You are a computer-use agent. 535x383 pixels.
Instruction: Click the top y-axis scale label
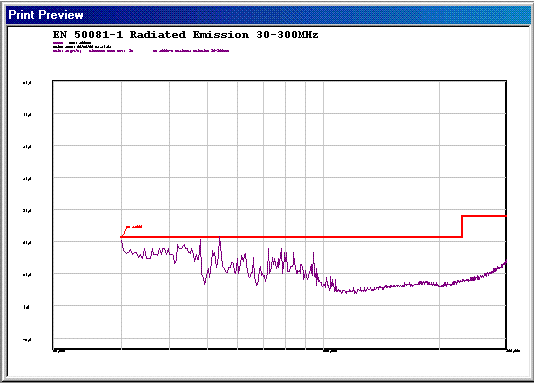tap(27, 83)
